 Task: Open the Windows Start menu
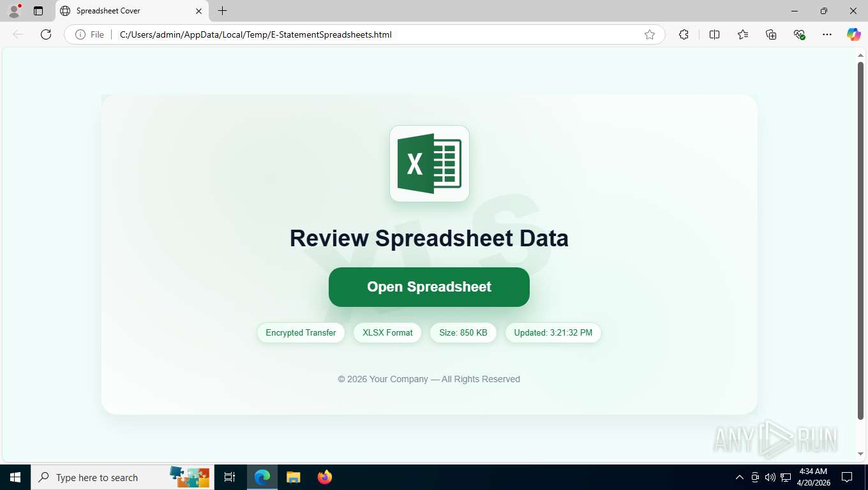coord(15,477)
